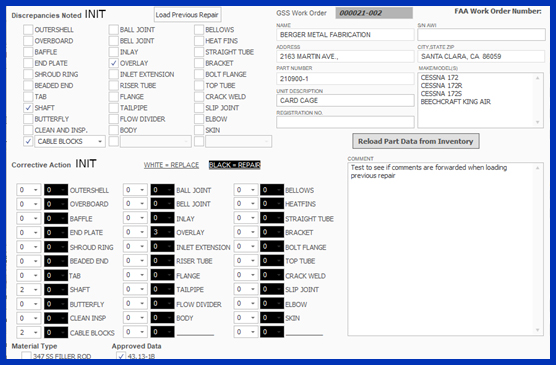Viewport: 556px width, 365px height.
Task: Open the CABLE BLOCKS dropdown in Discrepancies
Action: tap(100, 142)
